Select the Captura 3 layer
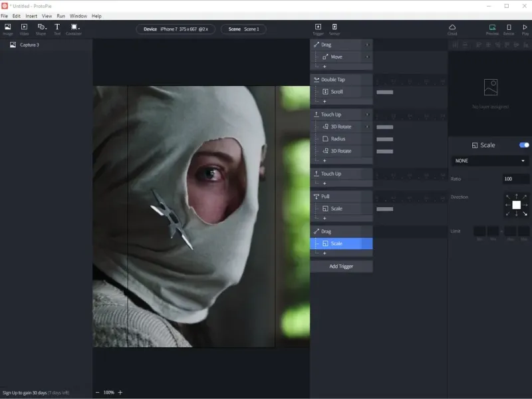Viewport: 532px width, 399px height. [29, 45]
